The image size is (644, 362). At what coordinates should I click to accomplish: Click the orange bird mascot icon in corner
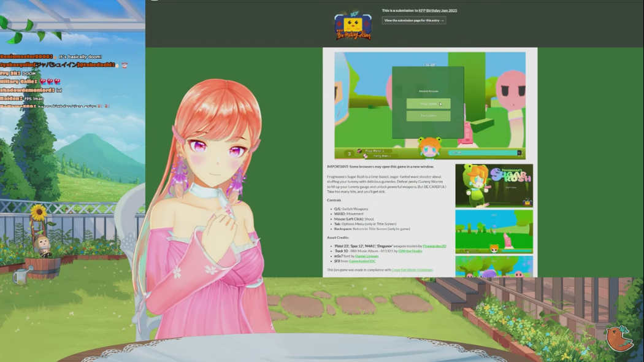tap(619, 337)
